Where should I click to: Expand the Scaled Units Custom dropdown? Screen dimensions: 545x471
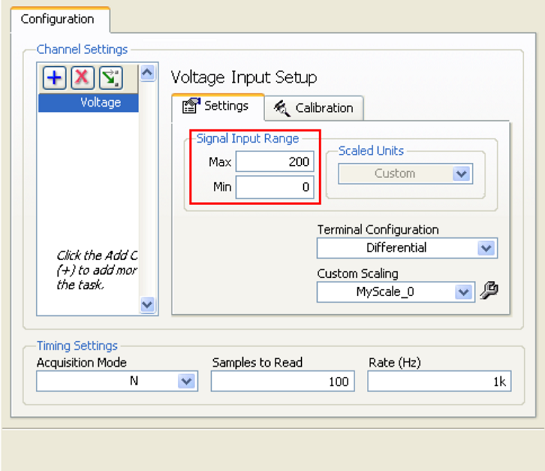[462, 173]
